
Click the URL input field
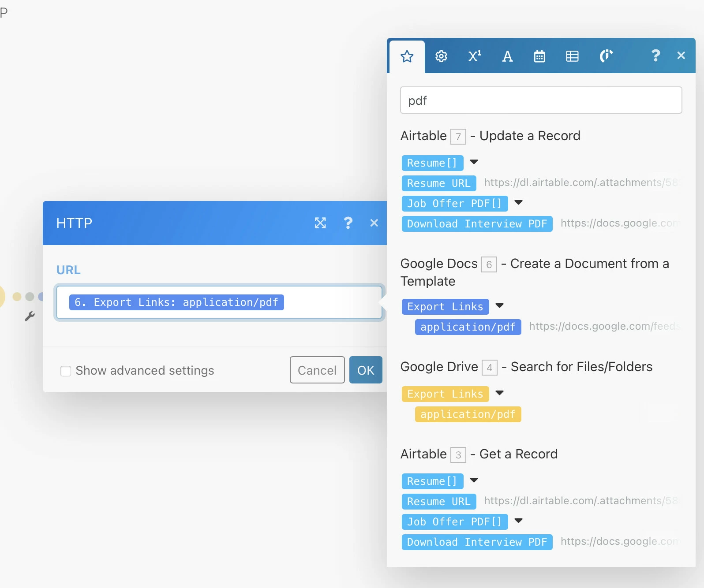pos(219,302)
